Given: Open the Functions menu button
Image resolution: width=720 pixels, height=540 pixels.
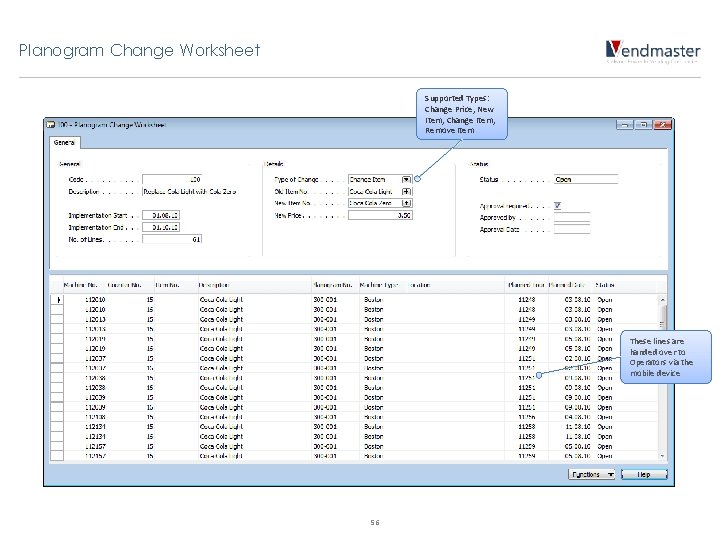Looking at the screenshot, I should [591, 474].
